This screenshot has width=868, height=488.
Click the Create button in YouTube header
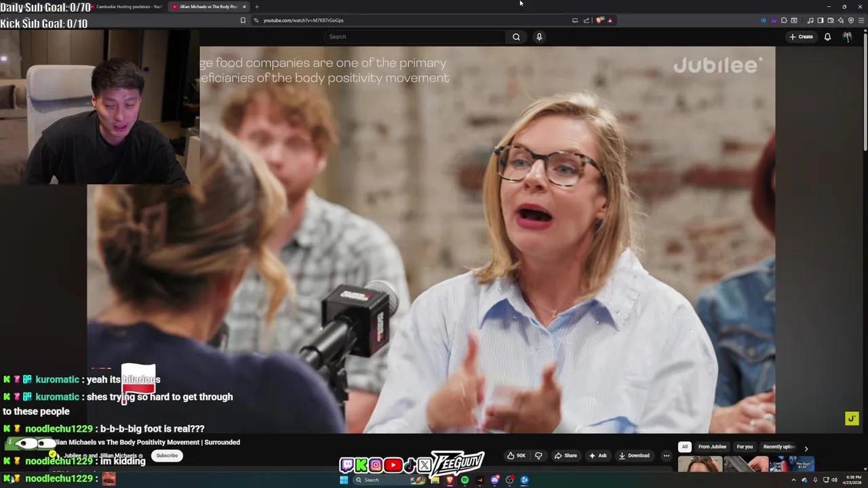point(801,37)
